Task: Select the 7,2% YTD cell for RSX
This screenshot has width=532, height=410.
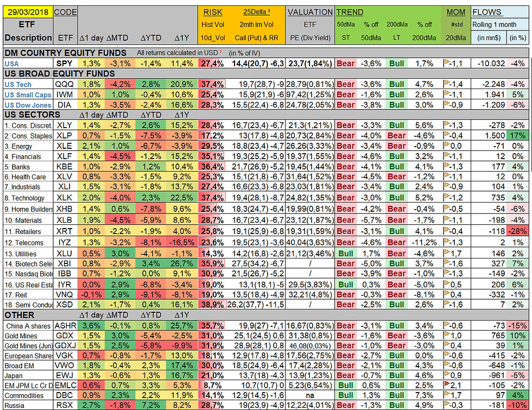Action: point(151,405)
